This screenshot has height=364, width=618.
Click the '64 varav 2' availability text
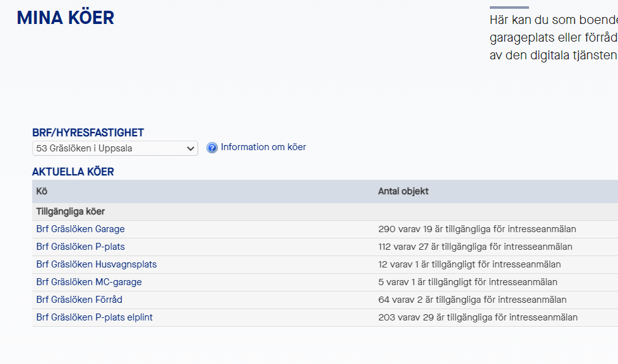click(472, 300)
